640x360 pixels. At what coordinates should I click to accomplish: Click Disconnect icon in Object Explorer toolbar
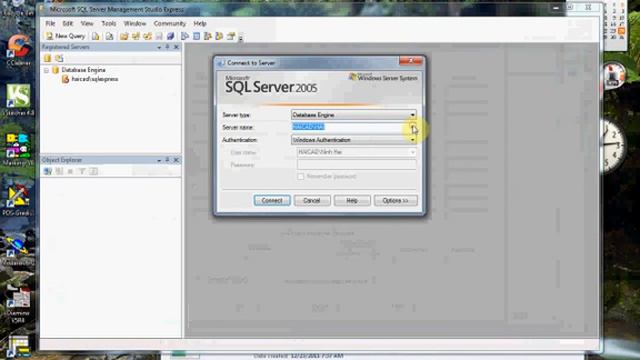click(x=59, y=171)
